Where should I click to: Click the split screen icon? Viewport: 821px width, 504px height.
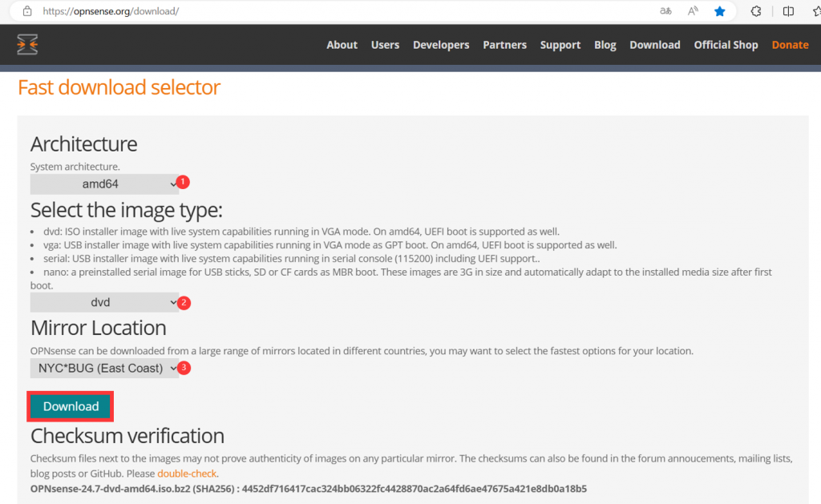tap(788, 11)
